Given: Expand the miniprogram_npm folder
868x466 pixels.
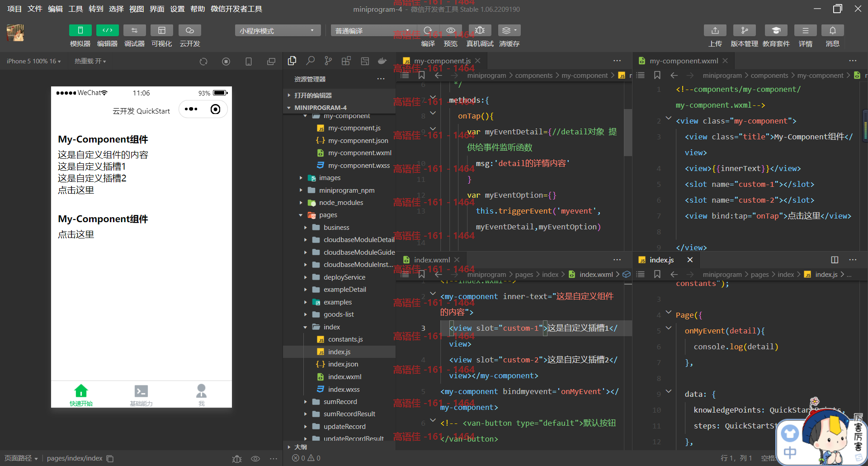Looking at the screenshot, I should [347, 190].
